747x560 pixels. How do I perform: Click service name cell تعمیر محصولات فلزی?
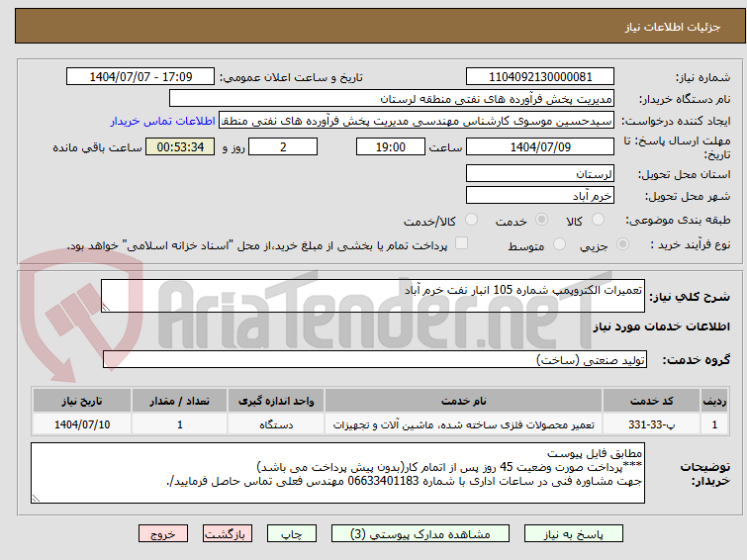pyautogui.click(x=464, y=424)
